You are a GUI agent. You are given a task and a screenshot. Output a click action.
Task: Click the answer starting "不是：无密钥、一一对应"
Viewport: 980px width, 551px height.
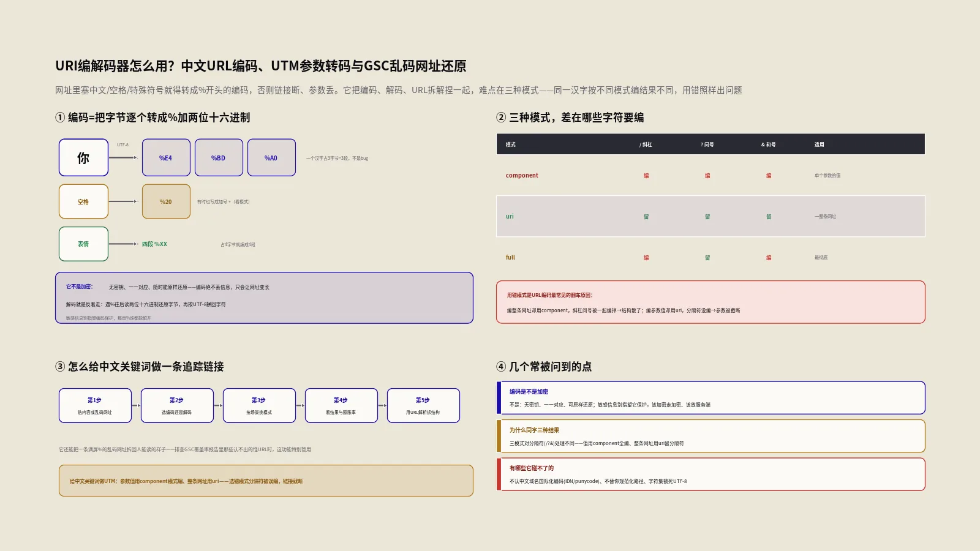[610, 405]
